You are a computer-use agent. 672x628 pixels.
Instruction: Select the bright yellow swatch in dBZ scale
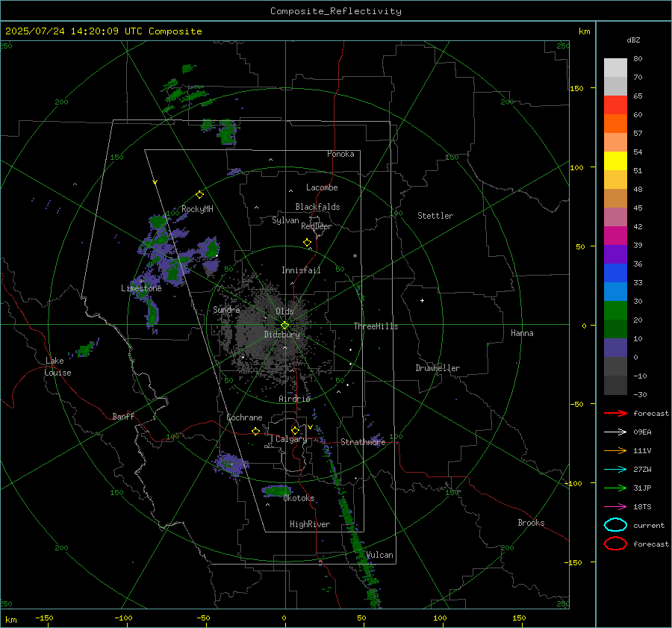[615, 161]
